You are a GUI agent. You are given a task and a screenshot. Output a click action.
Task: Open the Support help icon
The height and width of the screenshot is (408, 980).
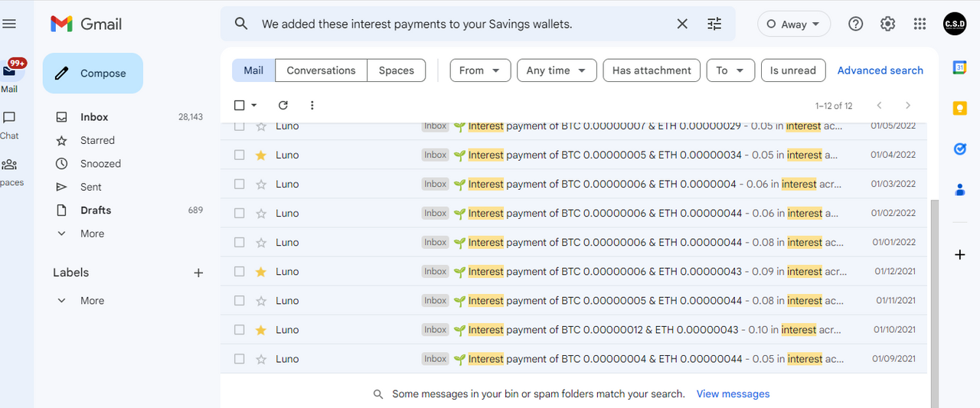(856, 24)
